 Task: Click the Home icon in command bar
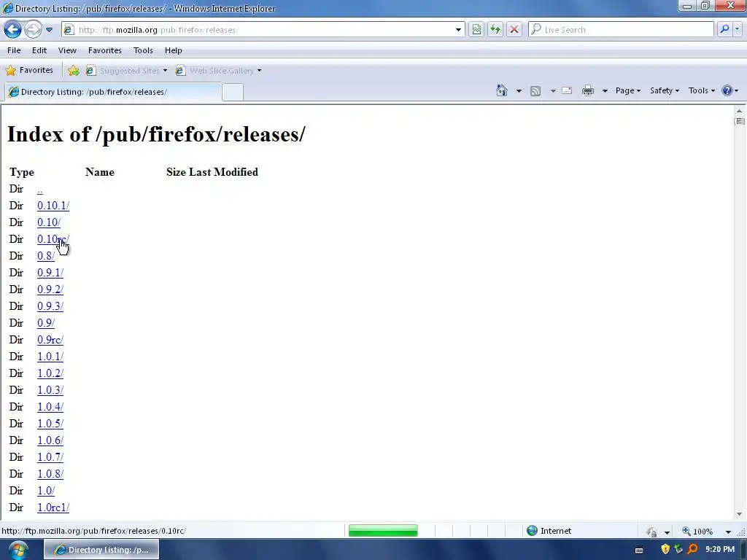click(502, 90)
